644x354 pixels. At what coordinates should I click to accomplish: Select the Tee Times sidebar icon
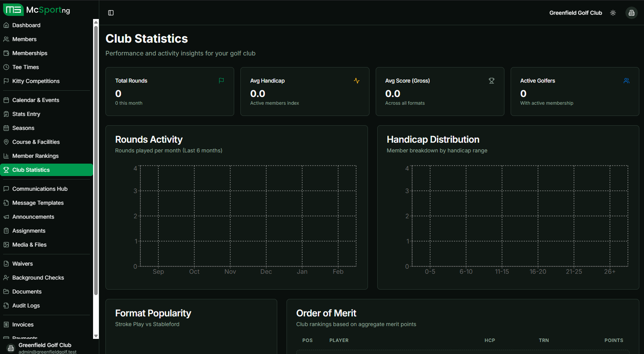pos(7,67)
